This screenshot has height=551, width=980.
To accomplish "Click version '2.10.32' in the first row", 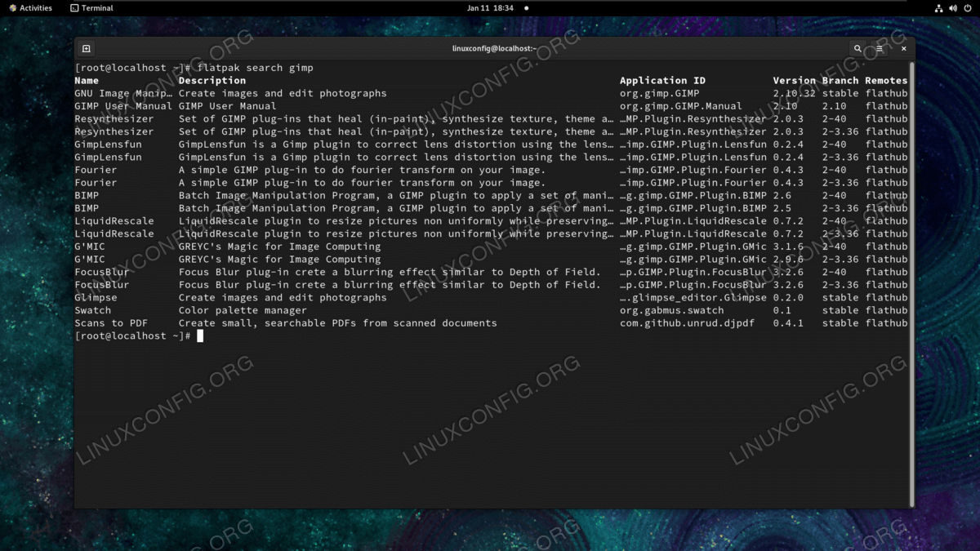I will (795, 93).
